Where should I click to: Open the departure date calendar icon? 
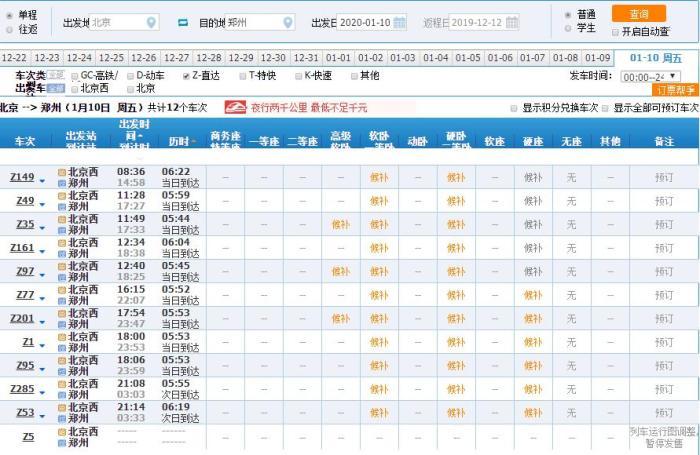(x=400, y=22)
